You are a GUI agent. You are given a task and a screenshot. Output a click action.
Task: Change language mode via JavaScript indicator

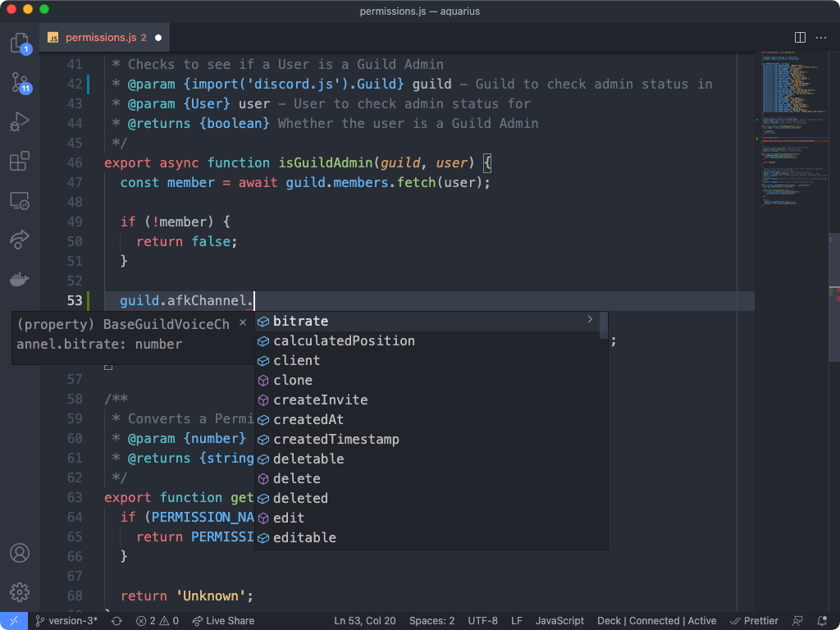click(x=559, y=621)
